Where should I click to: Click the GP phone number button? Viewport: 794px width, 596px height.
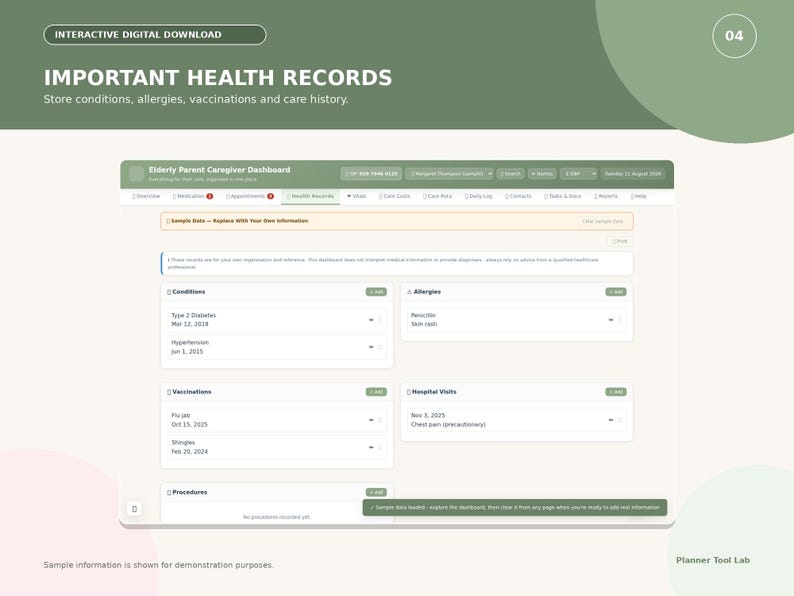(x=371, y=174)
